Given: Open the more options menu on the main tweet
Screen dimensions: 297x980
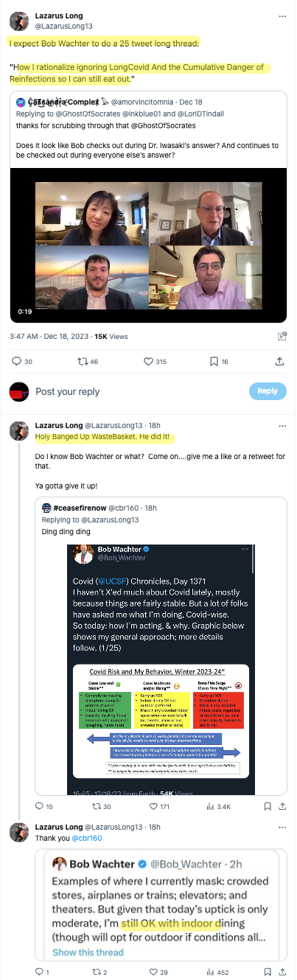Looking at the screenshot, I should click(x=282, y=15).
